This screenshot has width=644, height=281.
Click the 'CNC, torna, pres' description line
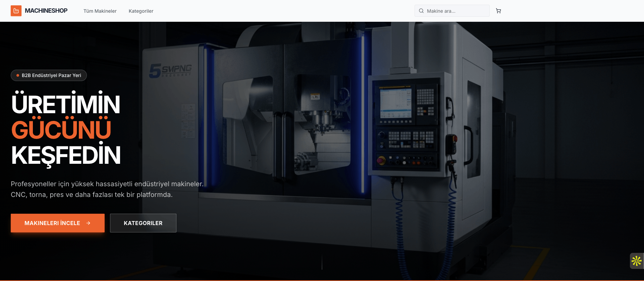pyautogui.click(x=92, y=195)
